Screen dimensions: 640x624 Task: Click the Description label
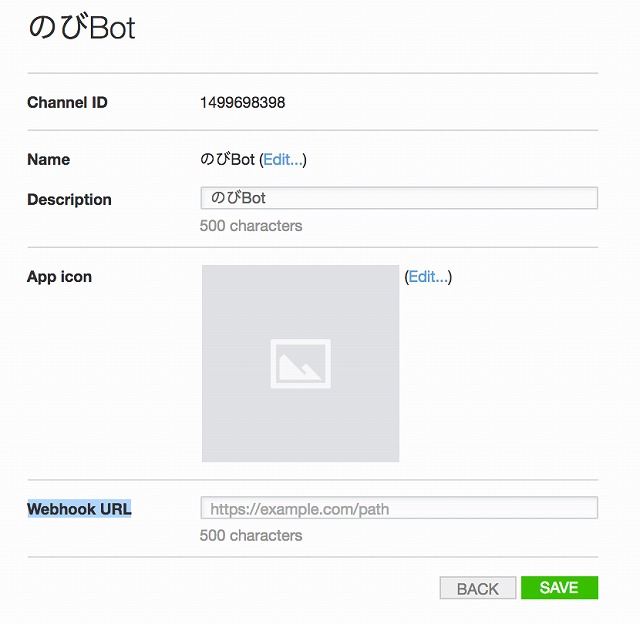point(69,200)
